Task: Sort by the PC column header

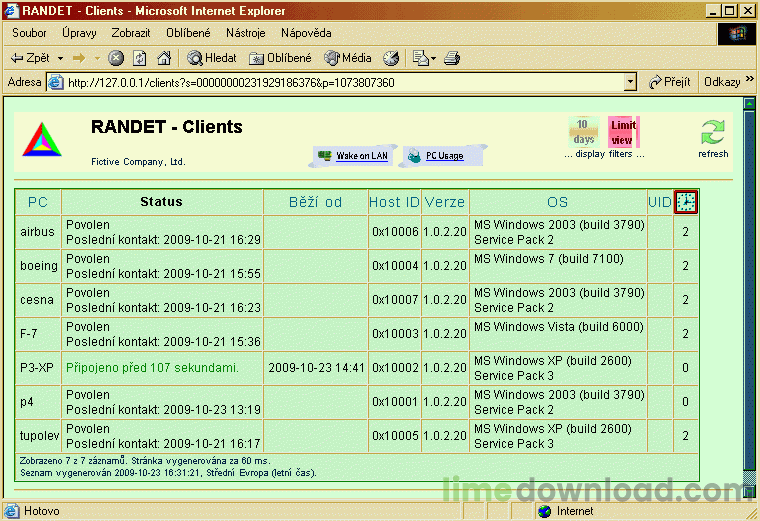Action: coord(38,202)
